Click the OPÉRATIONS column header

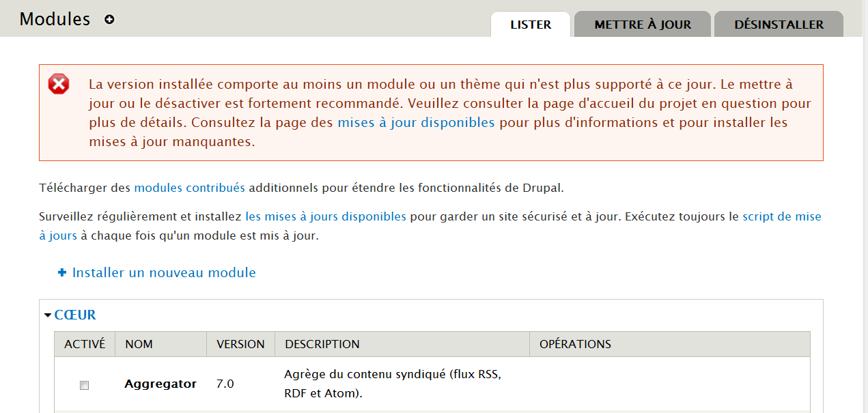coord(575,344)
